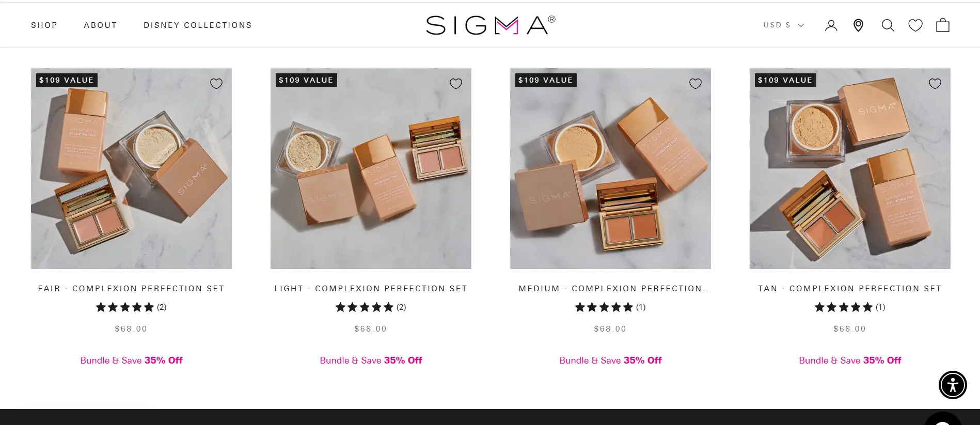The image size is (980, 425).
Task: Open the About menu
Action: (101, 25)
